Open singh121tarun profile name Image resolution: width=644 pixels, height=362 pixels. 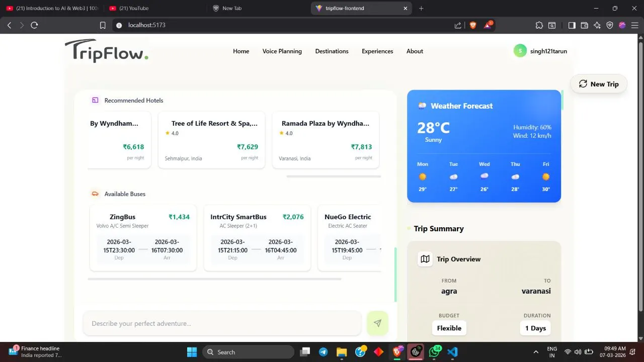tap(548, 51)
